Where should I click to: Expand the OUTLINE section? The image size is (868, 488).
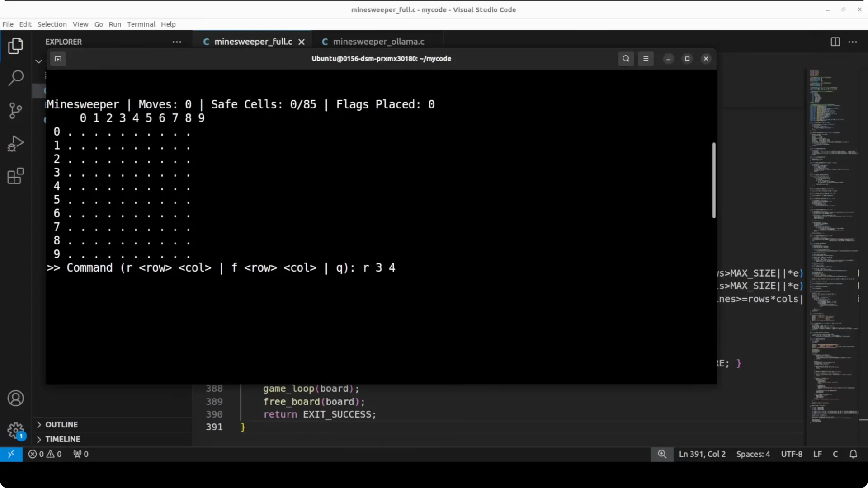coord(61,425)
